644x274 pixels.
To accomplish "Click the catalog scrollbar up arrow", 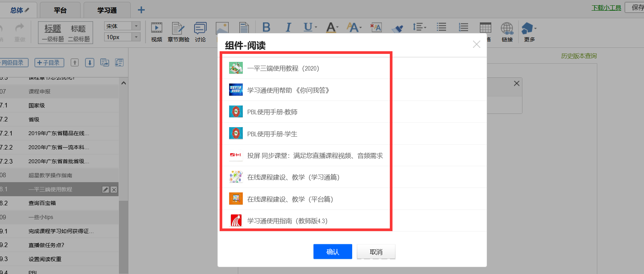I will [123, 83].
